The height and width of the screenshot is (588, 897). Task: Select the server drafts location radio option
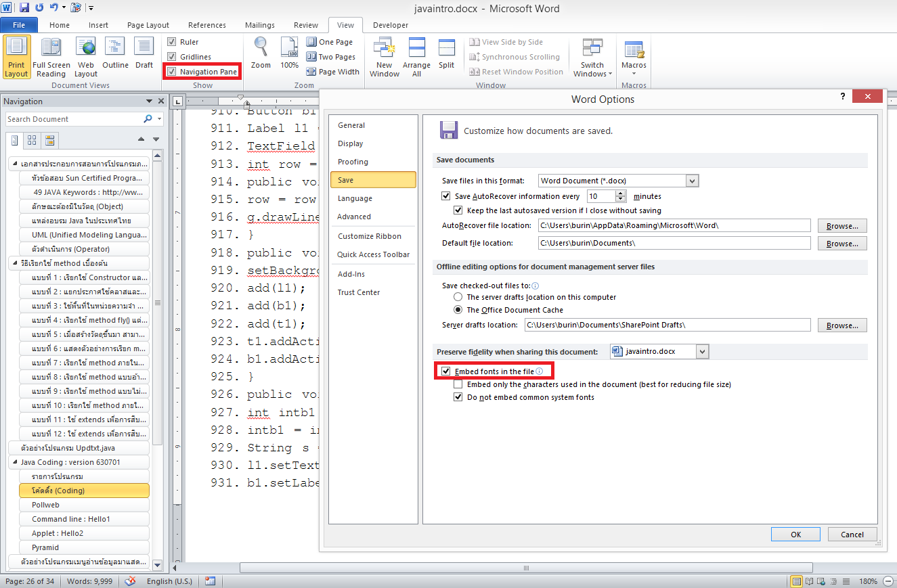coord(458,297)
